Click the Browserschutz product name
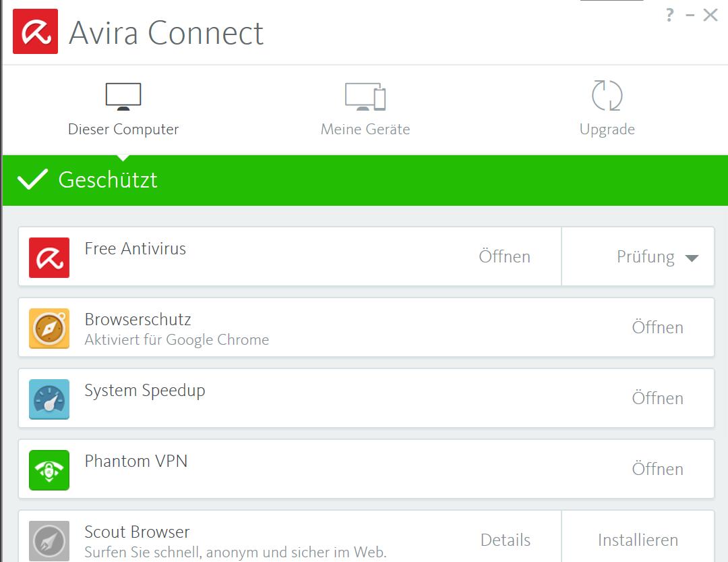The height and width of the screenshot is (562, 728). click(x=138, y=319)
